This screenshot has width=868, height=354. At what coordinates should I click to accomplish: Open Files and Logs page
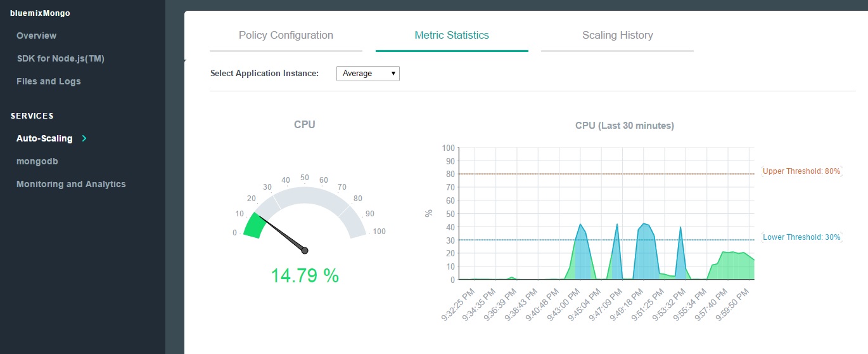pyautogui.click(x=49, y=81)
